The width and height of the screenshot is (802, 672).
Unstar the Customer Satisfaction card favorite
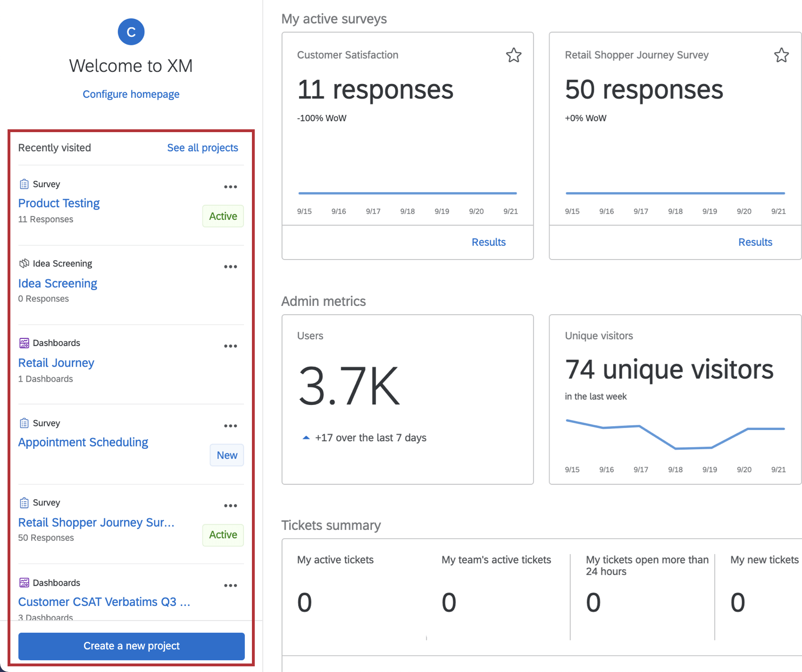click(x=513, y=55)
